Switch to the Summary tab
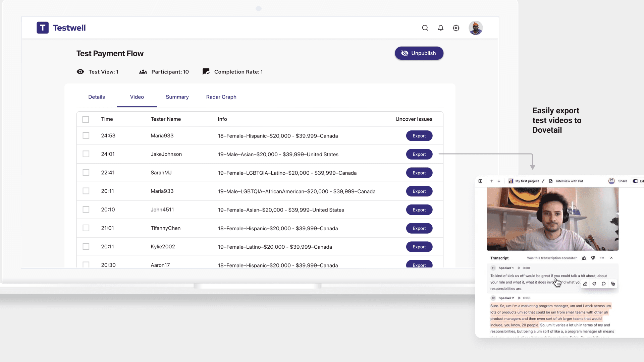The height and width of the screenshot is (362, 644). (x=177, y=97)
